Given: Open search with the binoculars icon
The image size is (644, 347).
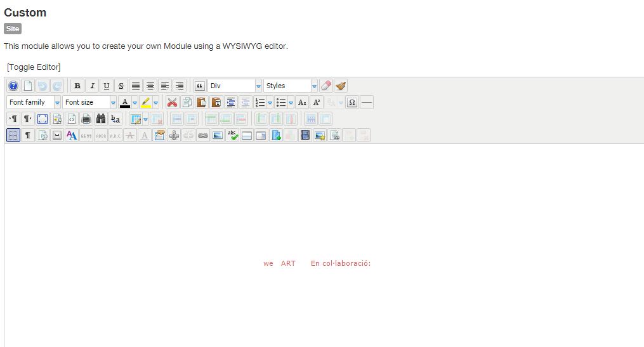Looking at the screenshot, I should click(x=101, y=119).
